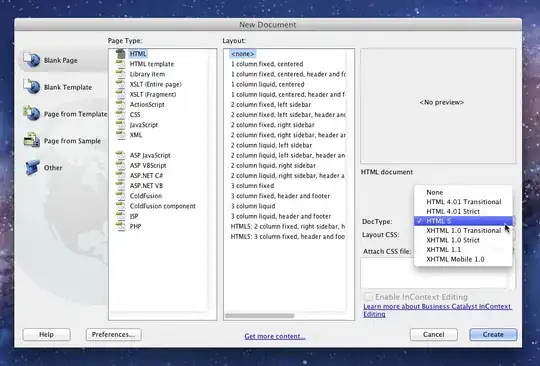Select XHTML Mobile 1.0 menu entry

(x=463, y=259)
